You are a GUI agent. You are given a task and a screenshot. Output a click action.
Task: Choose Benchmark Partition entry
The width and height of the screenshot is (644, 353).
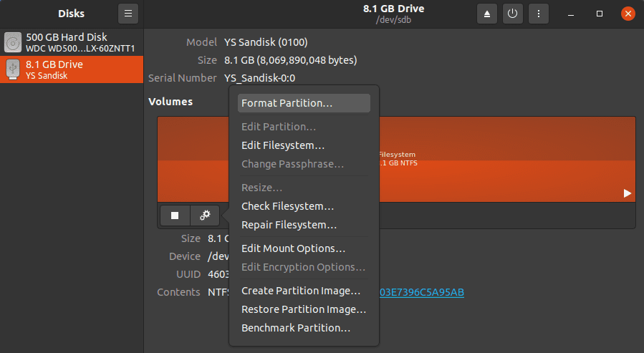[x=304, y=328]
